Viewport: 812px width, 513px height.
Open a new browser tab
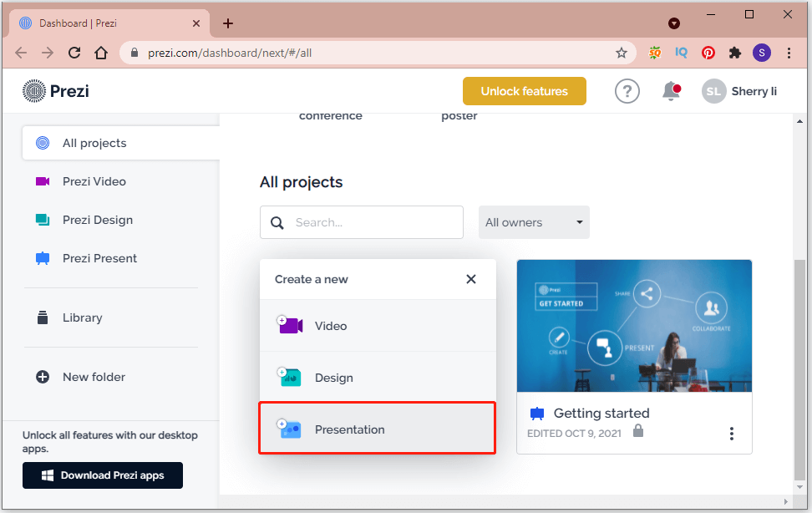click(228, 23)
